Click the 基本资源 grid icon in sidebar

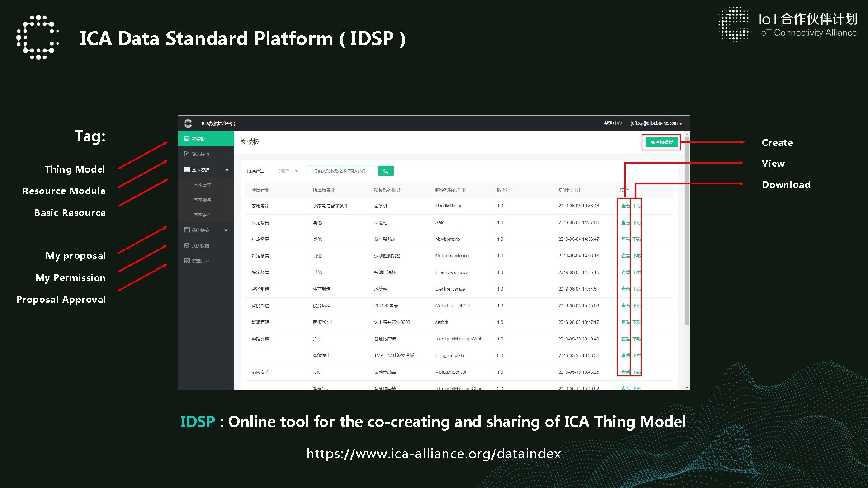[187, 170]
